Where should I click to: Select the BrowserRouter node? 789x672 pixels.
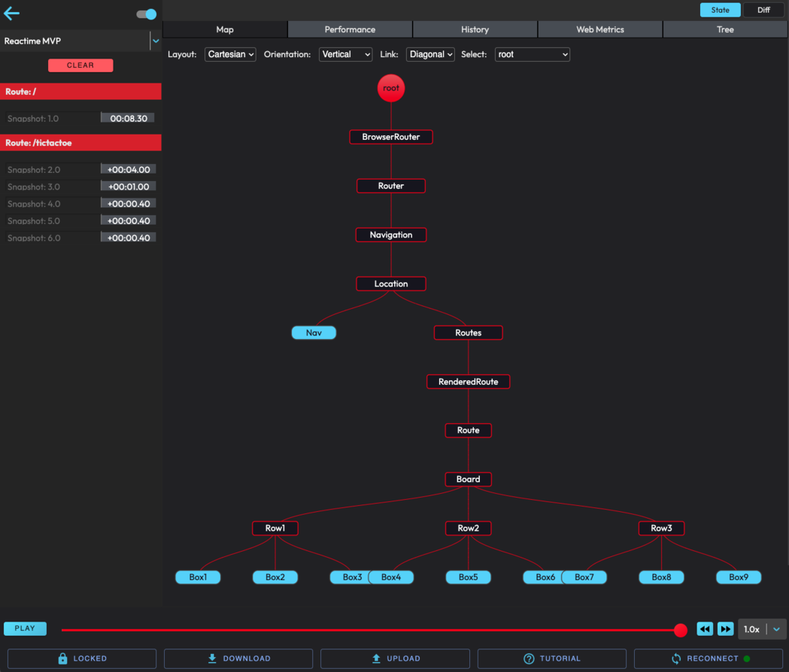pos(391,137)
